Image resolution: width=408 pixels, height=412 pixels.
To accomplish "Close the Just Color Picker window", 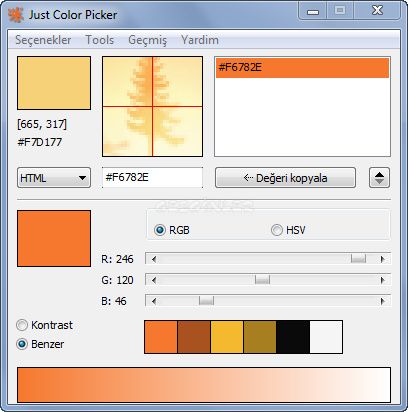I will [x=377, y=11].
